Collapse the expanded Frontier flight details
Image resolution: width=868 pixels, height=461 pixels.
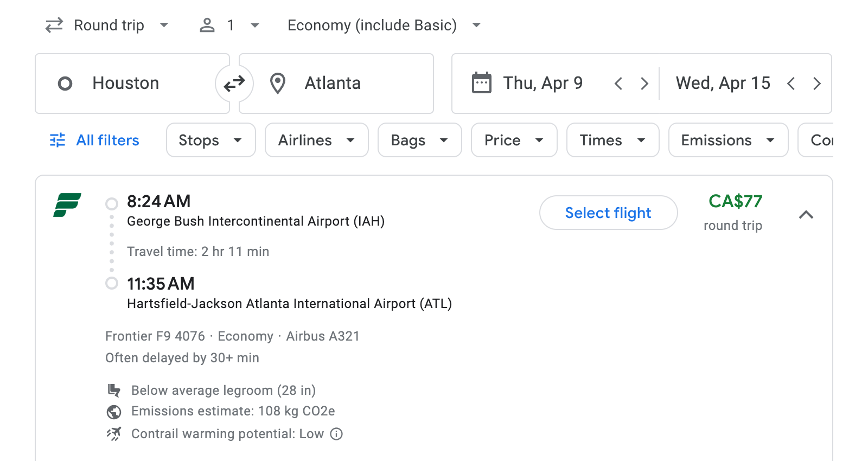point(807,214)
